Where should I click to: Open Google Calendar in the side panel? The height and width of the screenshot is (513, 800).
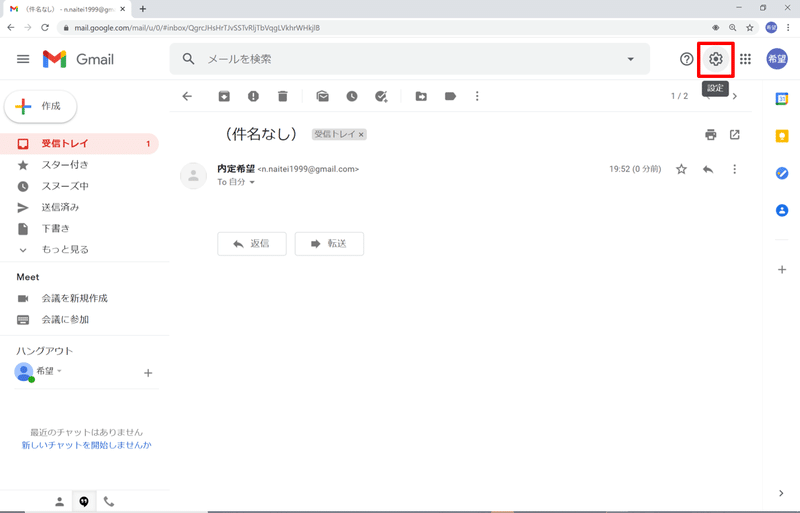[782, 99]
